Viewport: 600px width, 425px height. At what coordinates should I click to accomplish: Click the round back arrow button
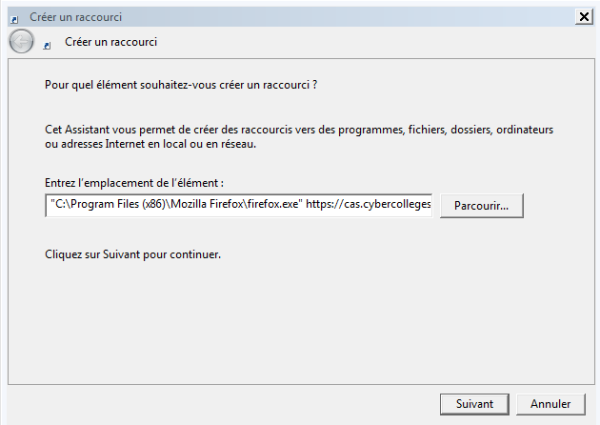coord(20,41)
